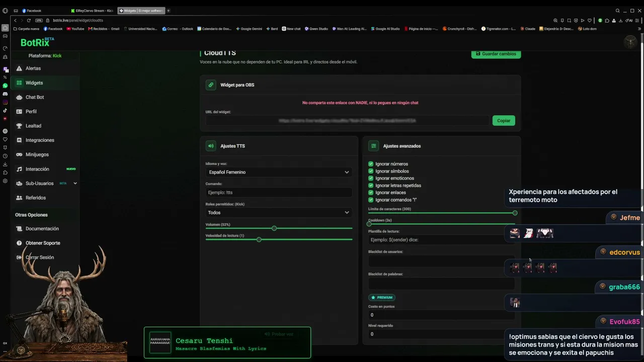Image resolution: width=644 pixels, height=362 pixels.
Task: Open the Alertas section in the sidebar
Action: tap(45, 68)
